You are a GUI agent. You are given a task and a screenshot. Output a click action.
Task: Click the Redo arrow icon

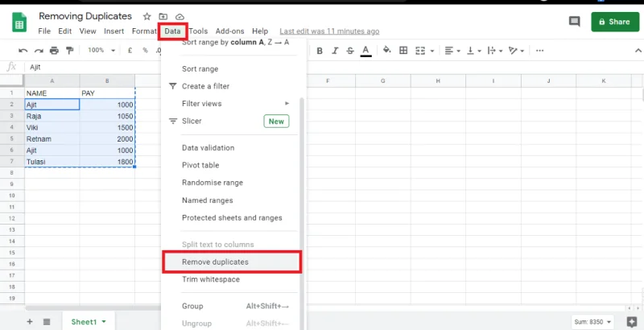click(39, 51)
